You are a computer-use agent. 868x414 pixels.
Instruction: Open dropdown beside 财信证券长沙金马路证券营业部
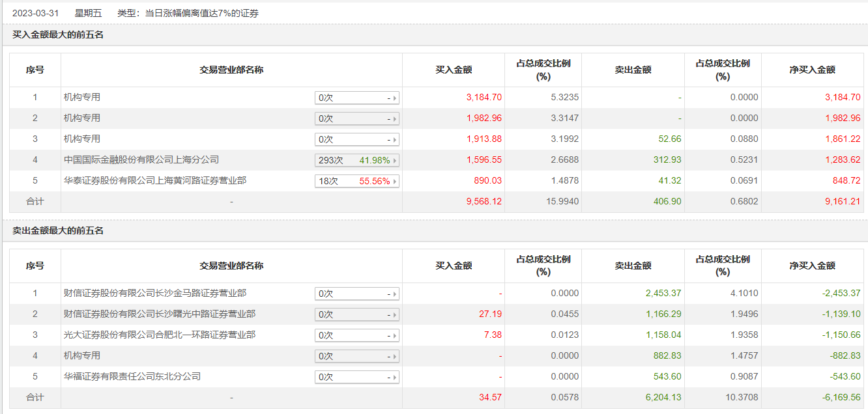coord(356,294)
